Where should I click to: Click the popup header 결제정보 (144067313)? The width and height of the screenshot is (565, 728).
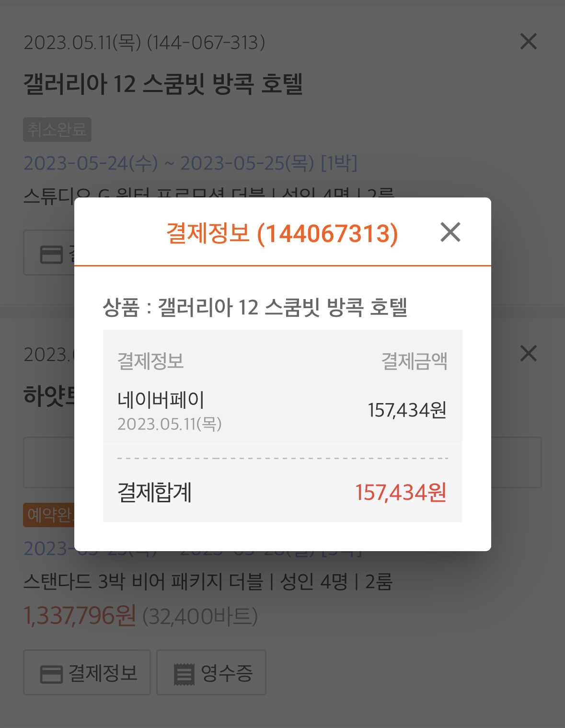pos(282,233)
